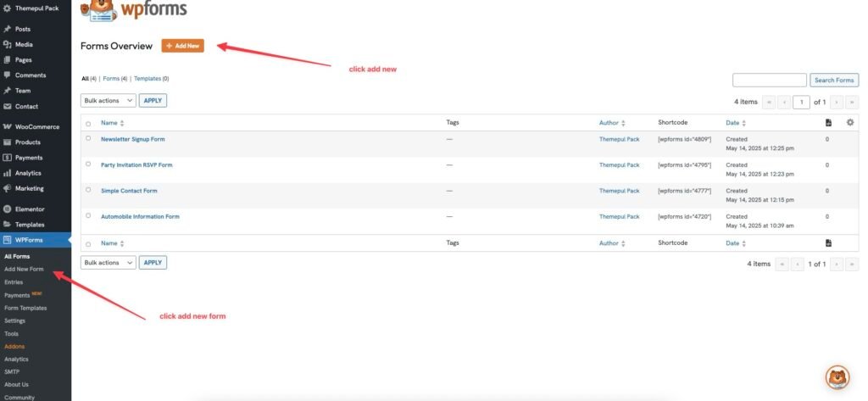Image resolution: width=868 pixels, height=401 pixels.
Task: Check the Newsletter Signup Form checkbox
Action: click(x=88, y=138)
